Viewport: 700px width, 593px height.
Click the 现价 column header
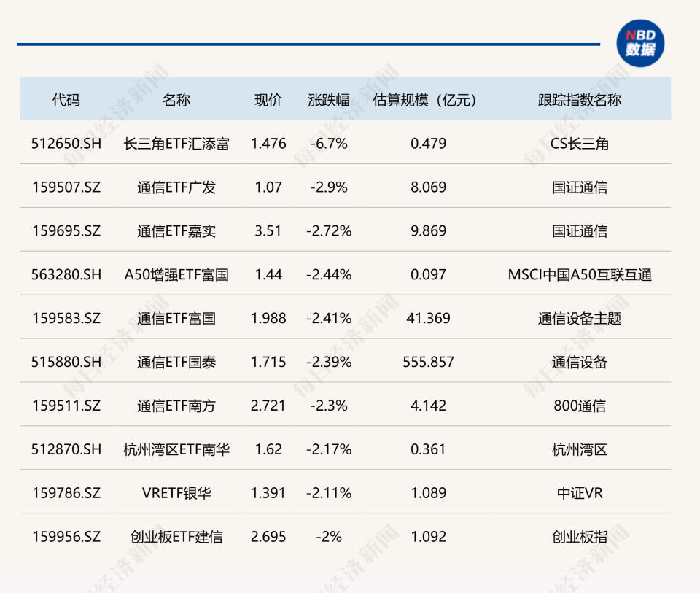(x=268, y=100)
